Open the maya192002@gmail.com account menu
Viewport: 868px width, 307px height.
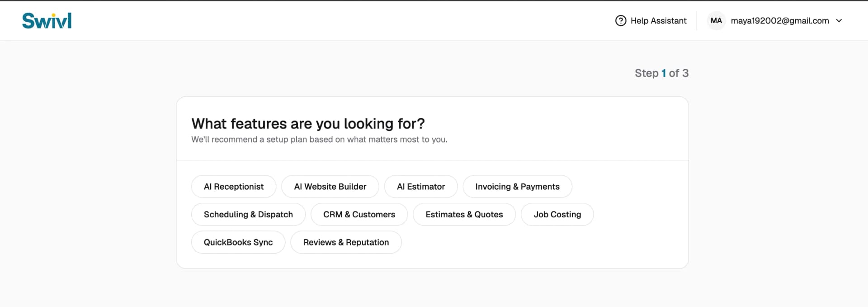(x=779, y=21)
